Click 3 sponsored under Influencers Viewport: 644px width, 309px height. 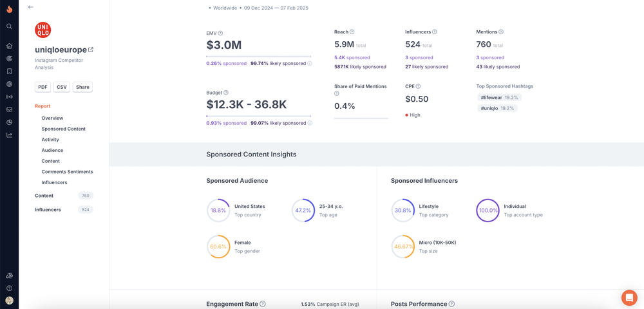coord(419,57)
